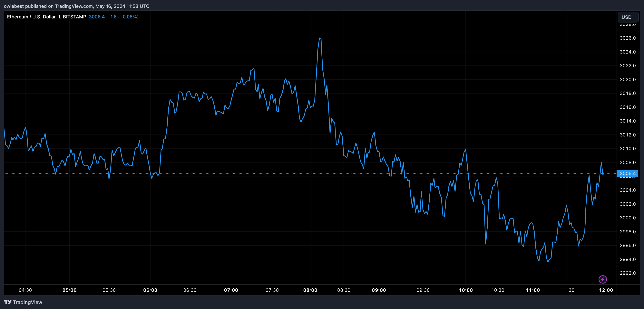The image size is (644, 309).
Task: Click the BITSTAMP exchange name in title
Action: [74, 17]
